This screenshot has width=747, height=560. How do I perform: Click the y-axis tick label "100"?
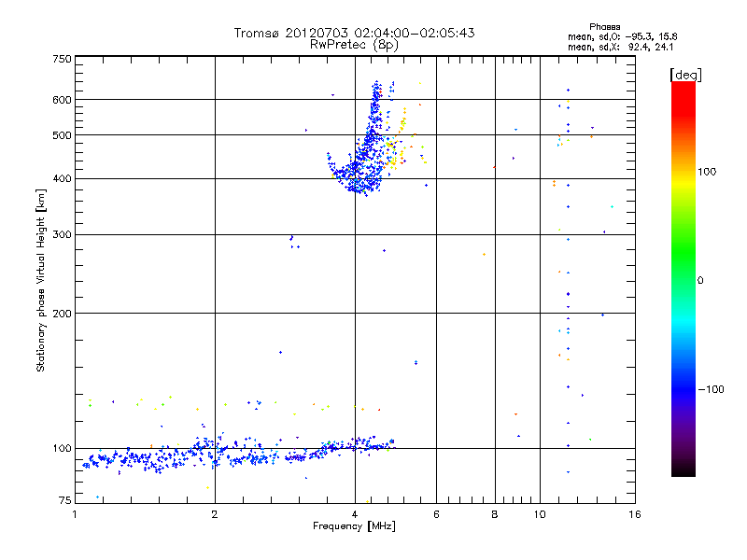pyautogui.click(x=63, y=449)
